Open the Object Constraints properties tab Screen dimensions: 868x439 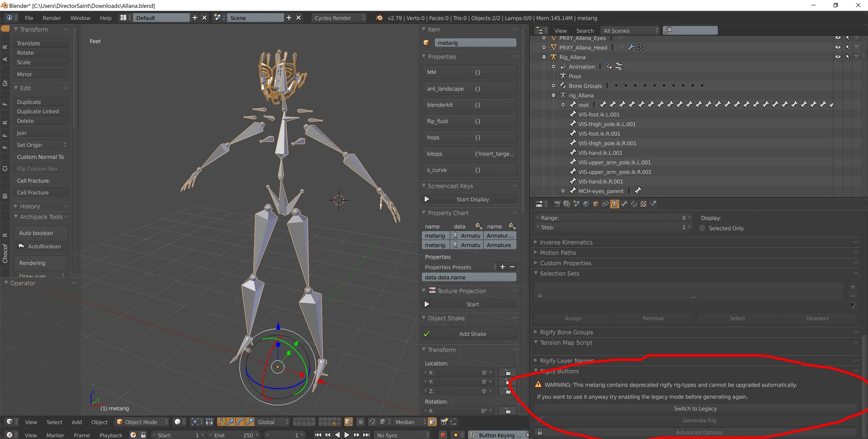(605, 204)
